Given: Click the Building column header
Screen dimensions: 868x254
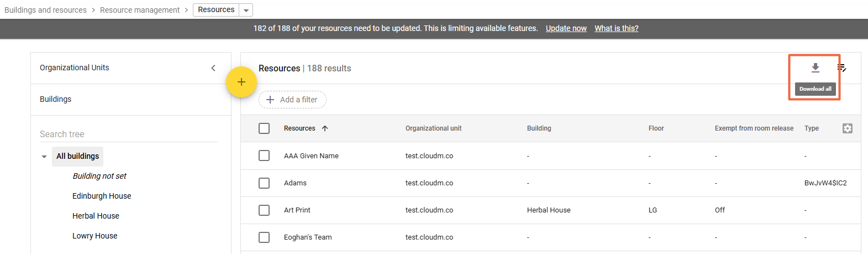Looking at the screenshot, I should [539, 128].
